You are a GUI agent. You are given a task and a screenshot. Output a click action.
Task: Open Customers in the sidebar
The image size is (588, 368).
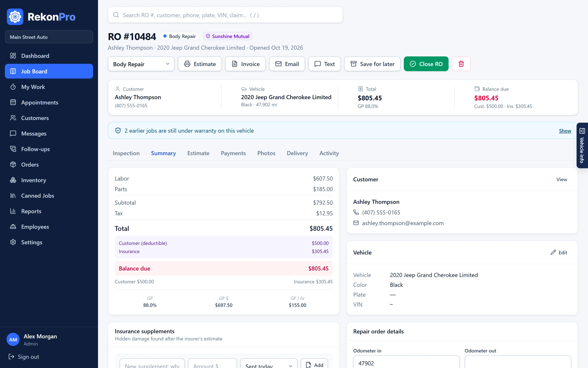[x=49, y=118]
